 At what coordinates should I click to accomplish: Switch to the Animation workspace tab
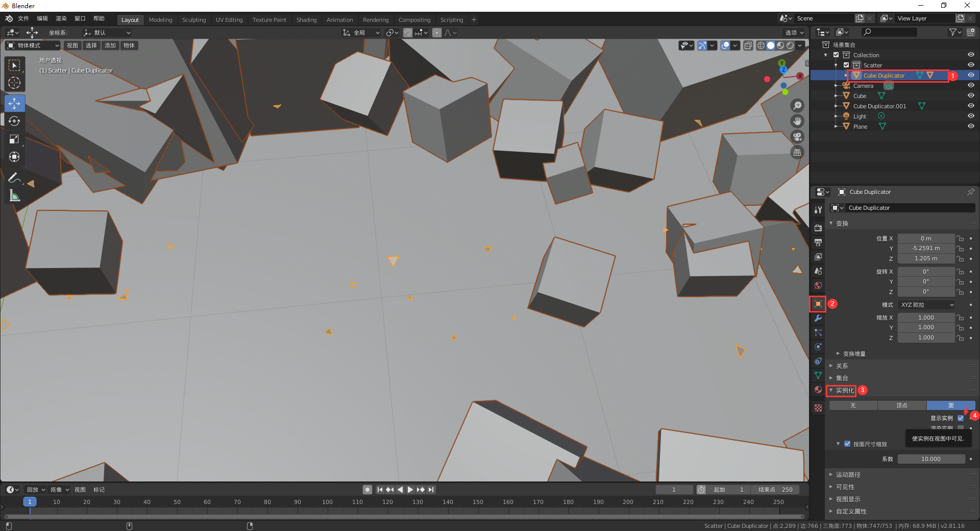[340, 20]
